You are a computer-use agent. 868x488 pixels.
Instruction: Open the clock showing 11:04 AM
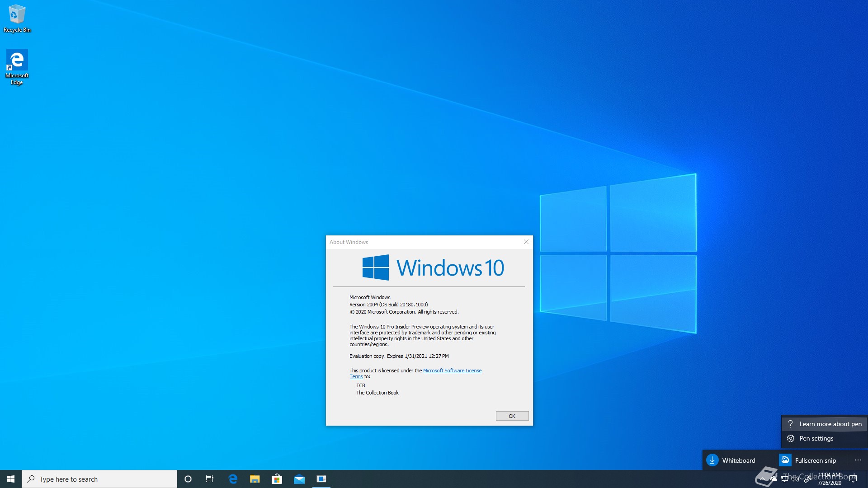pos(830,479)
